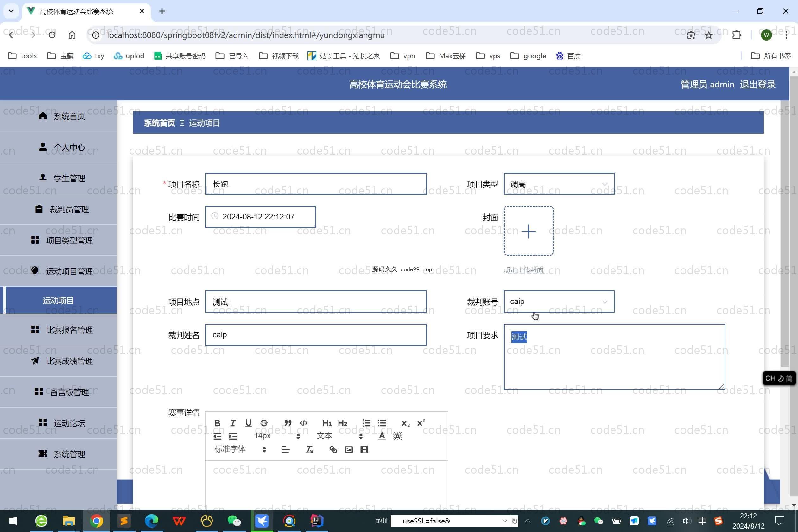Toggle underline formatting in editor

click(x=248, y=423)
